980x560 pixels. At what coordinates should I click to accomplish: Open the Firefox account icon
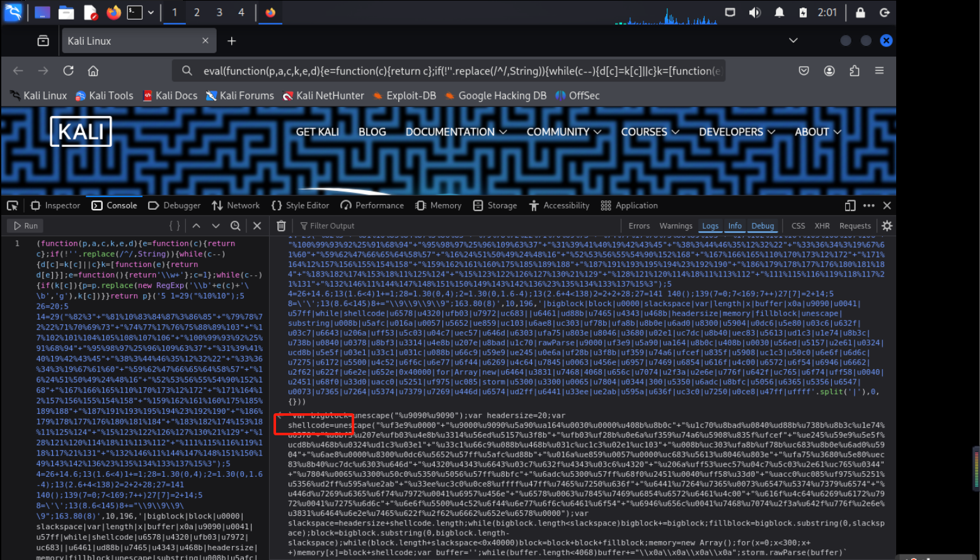pos(829,71)
